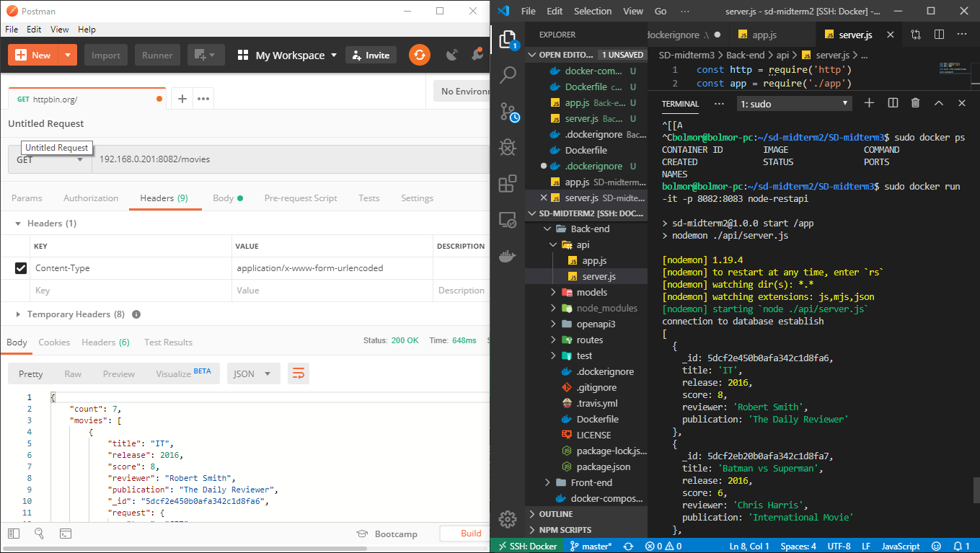Click JavaScript language mode in status bar
This screenshot has height=553, width=980.
[x=901, y=546]
